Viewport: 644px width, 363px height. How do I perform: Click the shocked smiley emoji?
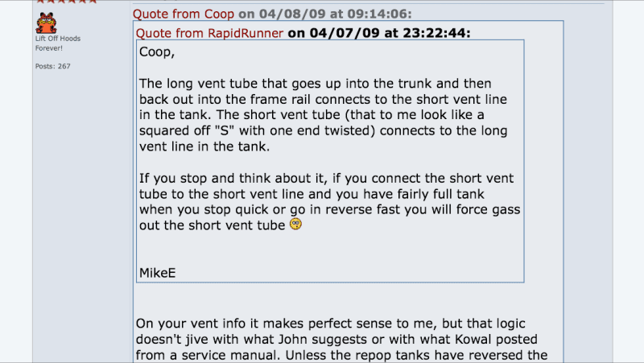point(295,225)
